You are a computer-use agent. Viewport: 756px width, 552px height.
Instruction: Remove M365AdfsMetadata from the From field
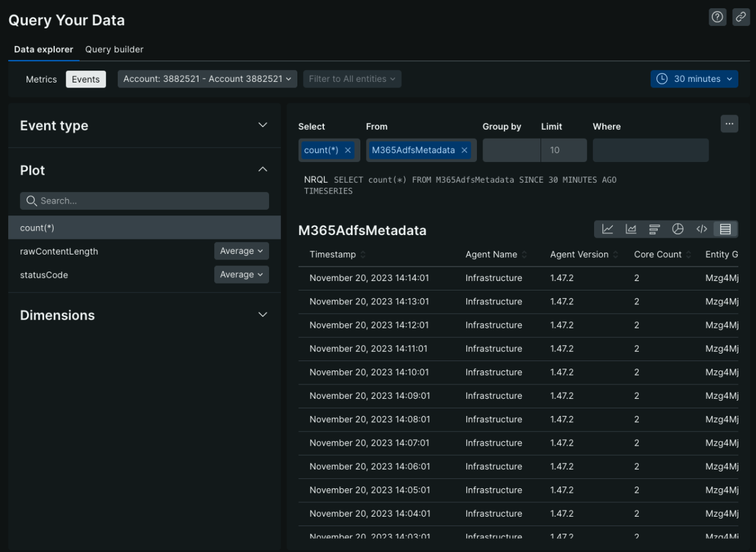pos(464,151)
